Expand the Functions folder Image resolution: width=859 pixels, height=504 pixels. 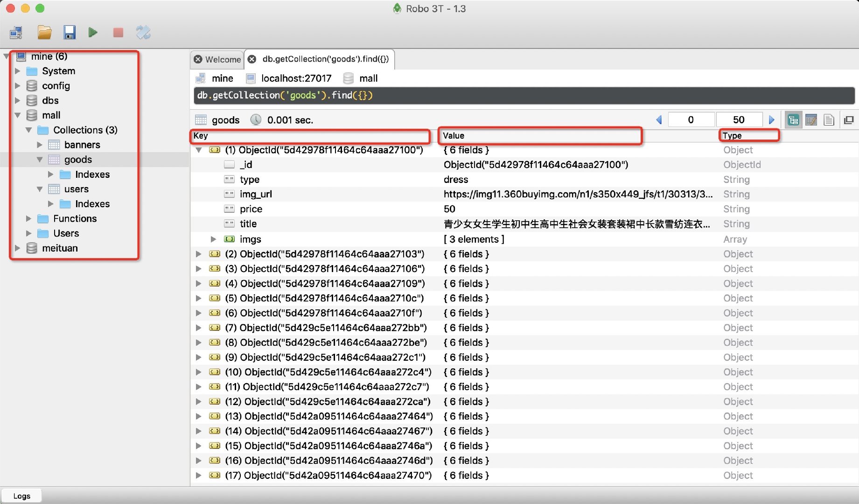(29, 218)
